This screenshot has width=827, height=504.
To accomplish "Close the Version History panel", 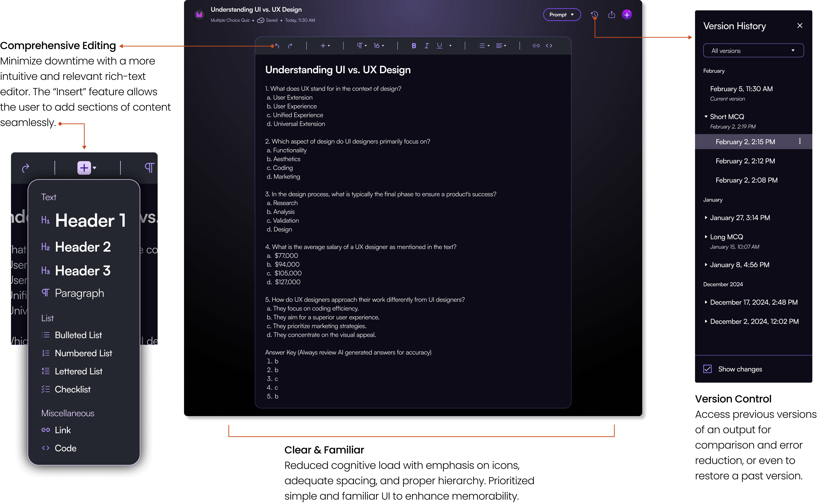I will pyautogui.click(x=800, y=25).
